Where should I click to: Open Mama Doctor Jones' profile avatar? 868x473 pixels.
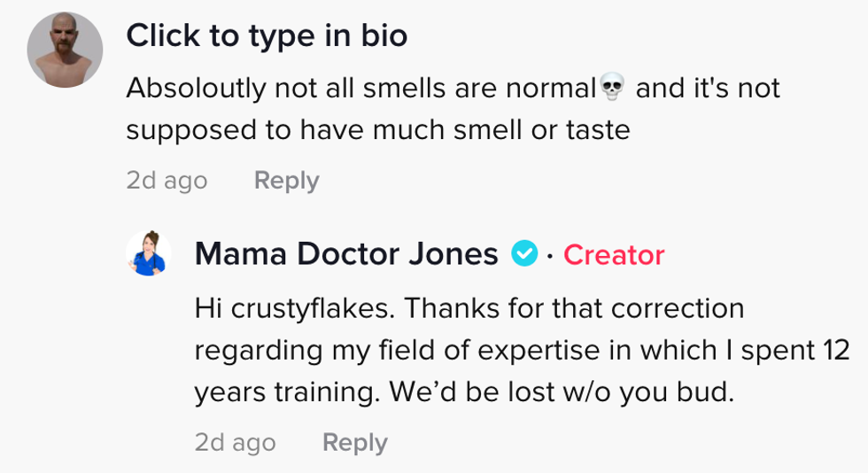pyautogui.click(x=149, y=253)
